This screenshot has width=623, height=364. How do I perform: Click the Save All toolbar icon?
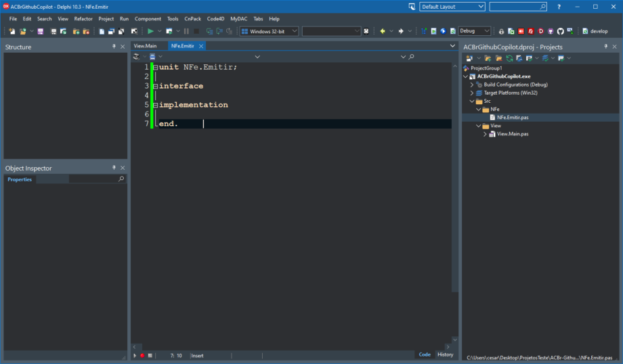coord(53,31)
